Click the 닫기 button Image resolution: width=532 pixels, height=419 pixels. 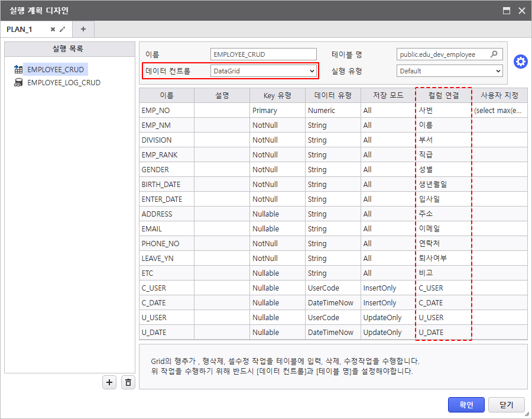(x=507, y=405)
